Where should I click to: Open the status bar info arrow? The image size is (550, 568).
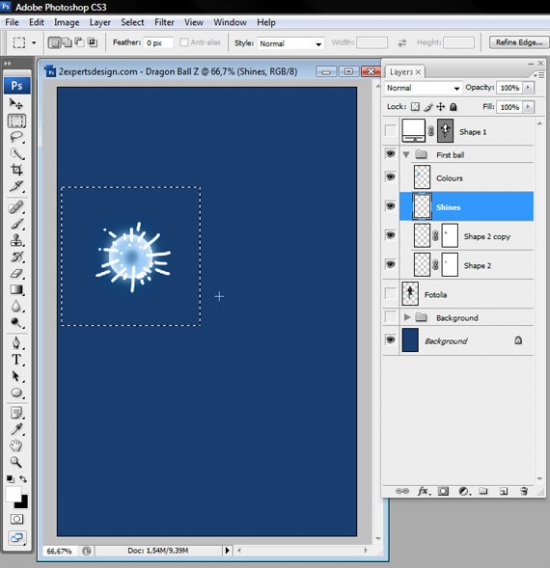tap(227, 550)
